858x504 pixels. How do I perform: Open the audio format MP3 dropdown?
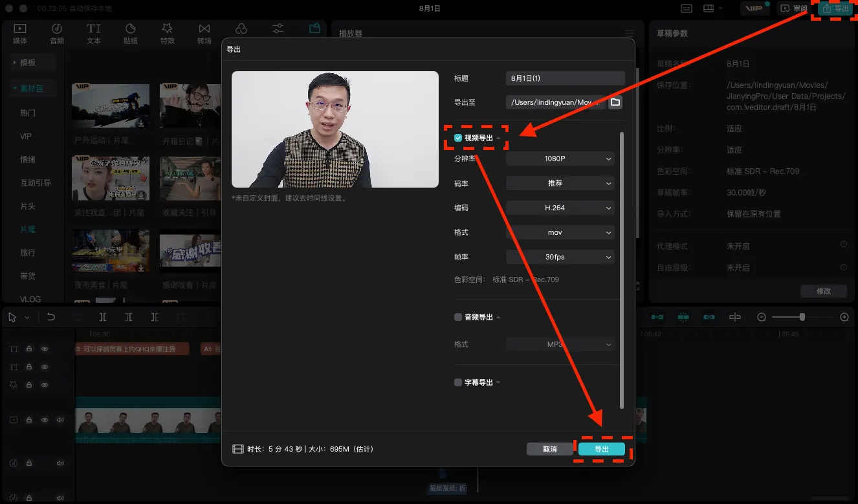click(x=560, y=344)
